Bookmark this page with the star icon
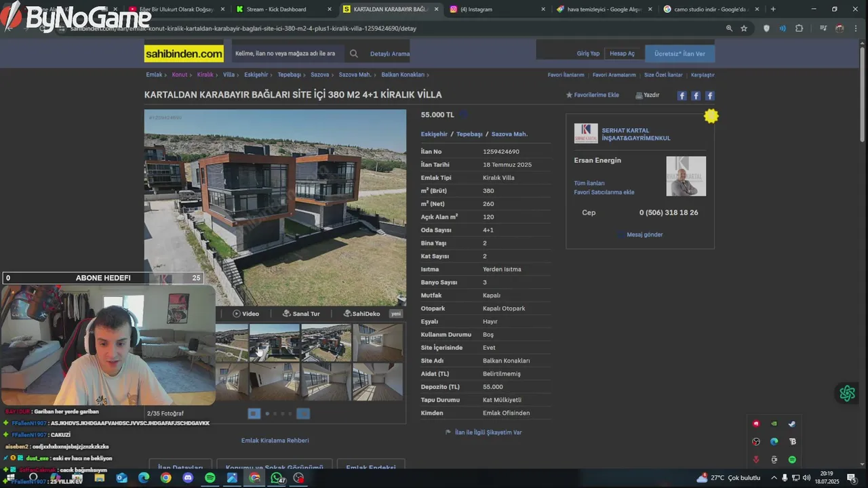The image size is (868, 488). pyautogui.click(x=744, y=28)
